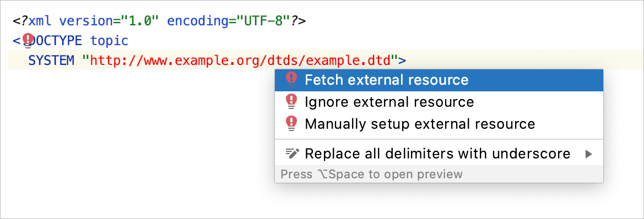This screenshot has width=644, height=219.
Task: Click the red error bulb in the gutter
Action: [28, 41]
